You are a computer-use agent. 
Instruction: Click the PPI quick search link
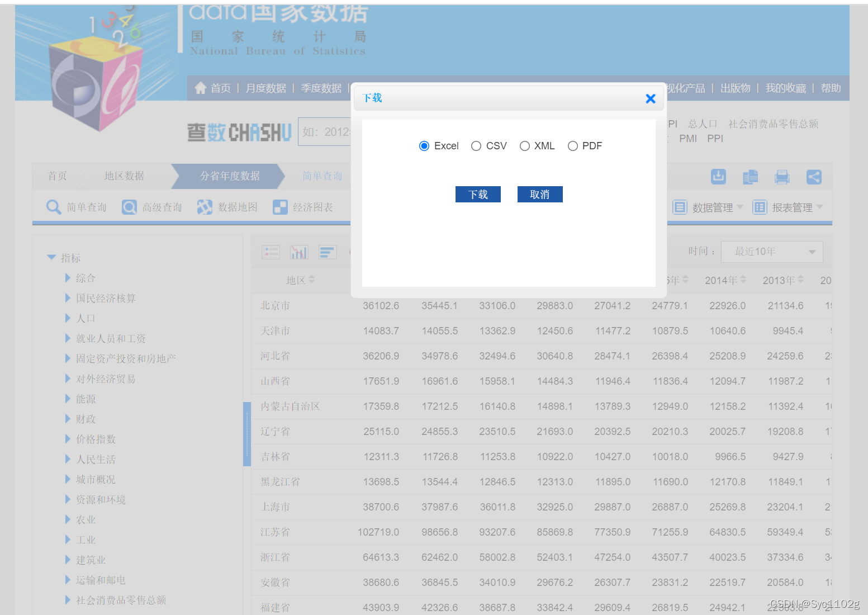tap(715, 139)
